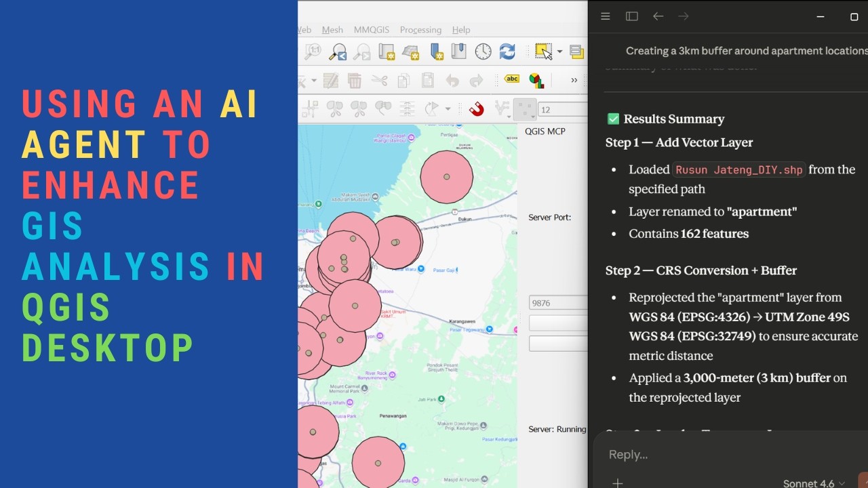This screenshot has height=488, width=868.
Task: Expand the toolbar overflow double chevron
Action: point(574,81)
